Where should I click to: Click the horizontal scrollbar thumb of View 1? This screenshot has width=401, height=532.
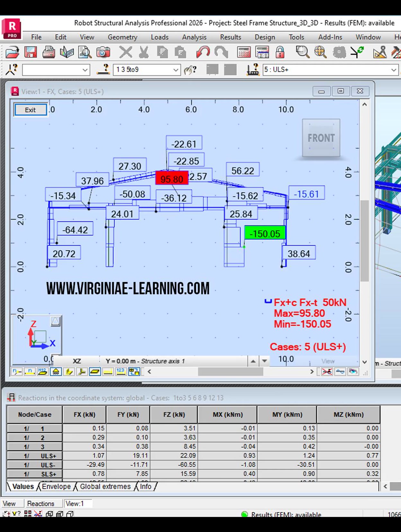pos(230,372)
